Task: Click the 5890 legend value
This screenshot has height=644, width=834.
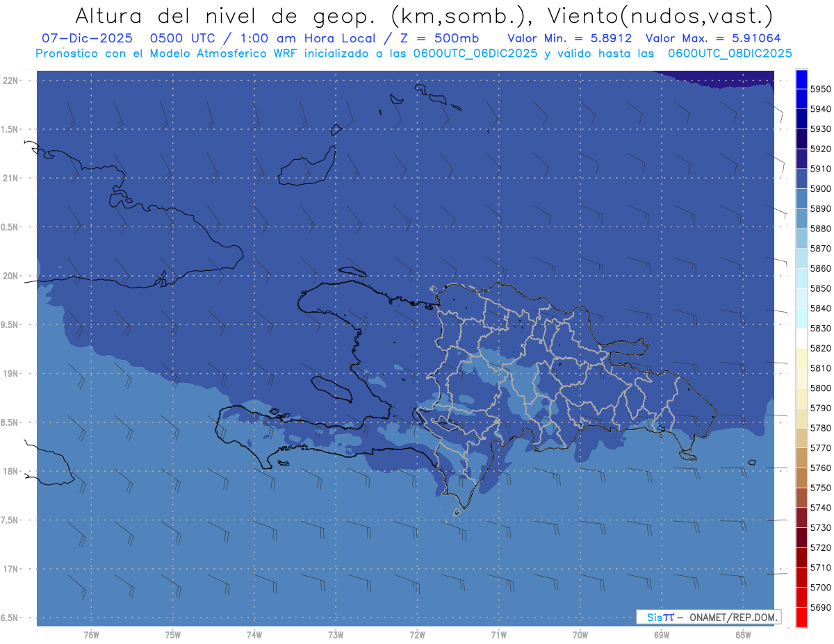Action: pyautogui.click(x=820, y=208)
